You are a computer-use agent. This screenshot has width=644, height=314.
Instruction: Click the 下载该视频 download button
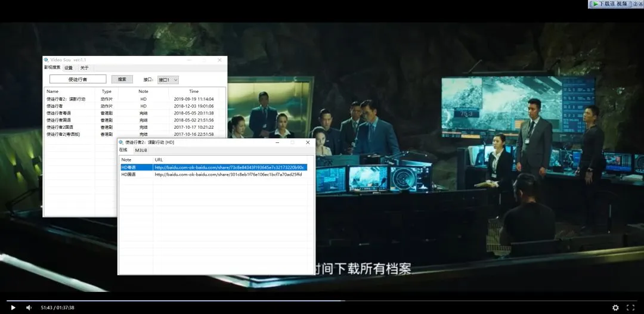coord(609,4)
